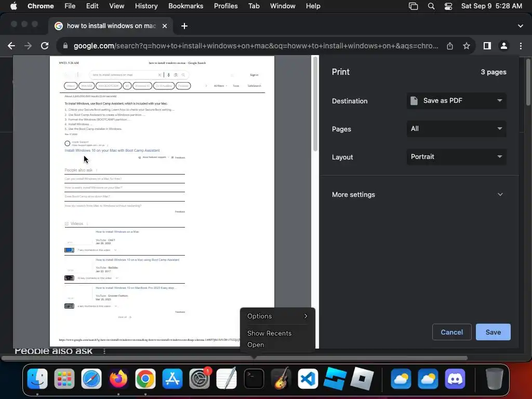
Task: Open the Window menu
Action: [282, 6]
